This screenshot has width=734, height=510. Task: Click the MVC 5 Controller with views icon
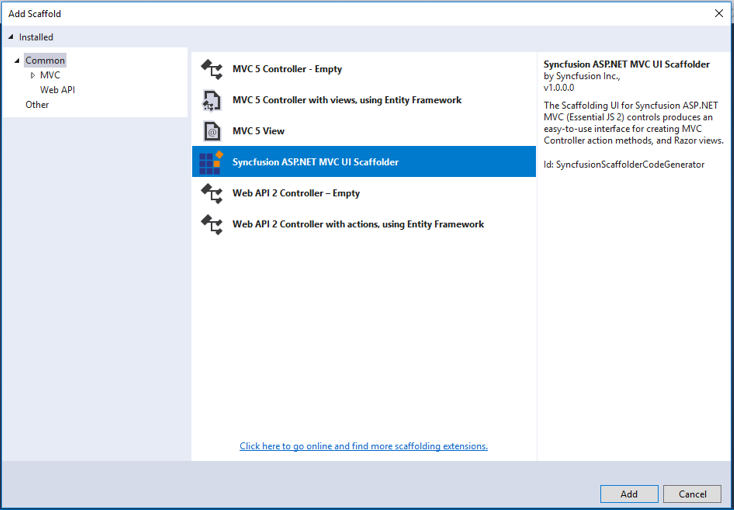click(212, 100)
